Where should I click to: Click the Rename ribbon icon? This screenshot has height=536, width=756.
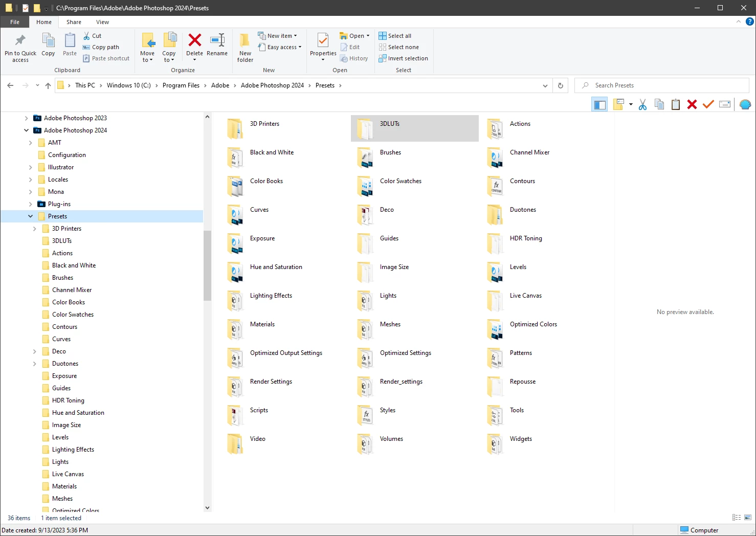[217, 40]
